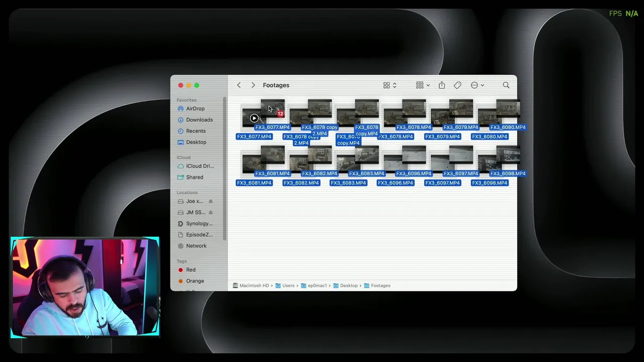Click the Synology sidebar icon
644x362 pixels.
point(181,223)
